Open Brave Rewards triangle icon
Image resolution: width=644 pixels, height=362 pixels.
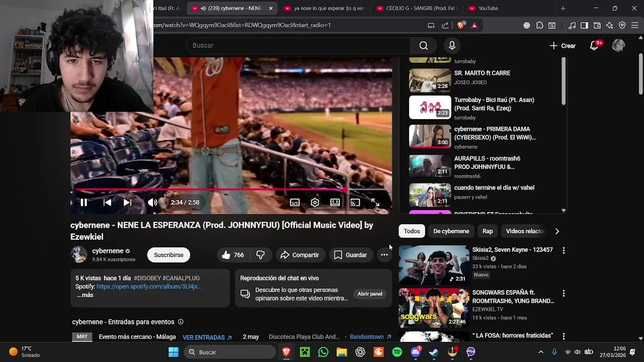click(474, 25)
